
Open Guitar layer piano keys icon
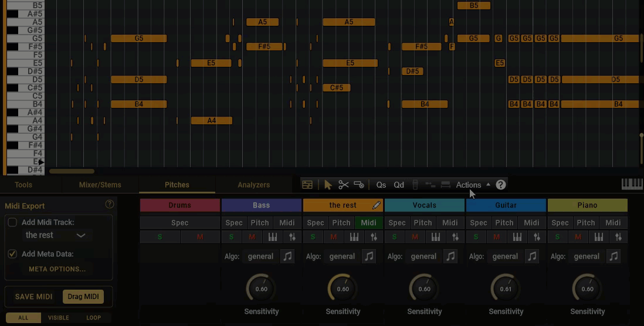(x=517, y=237)
